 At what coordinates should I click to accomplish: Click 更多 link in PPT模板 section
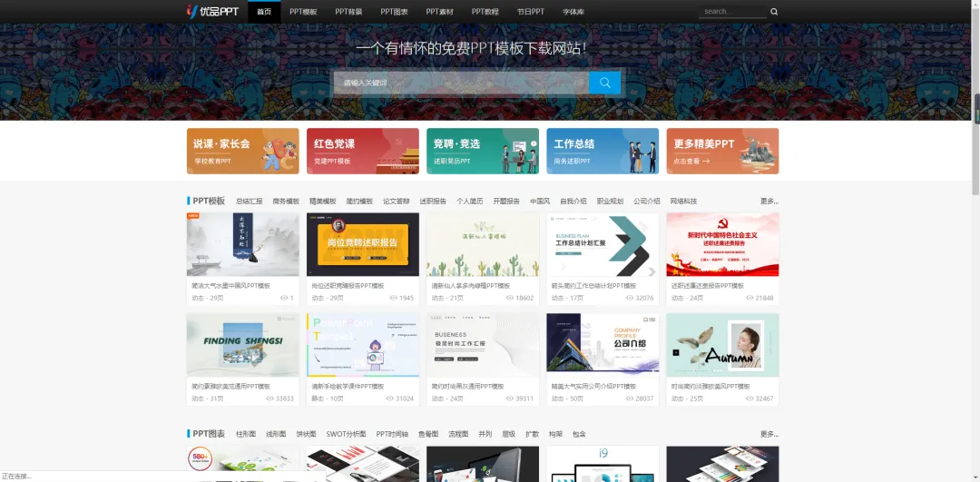coord(769,202)
